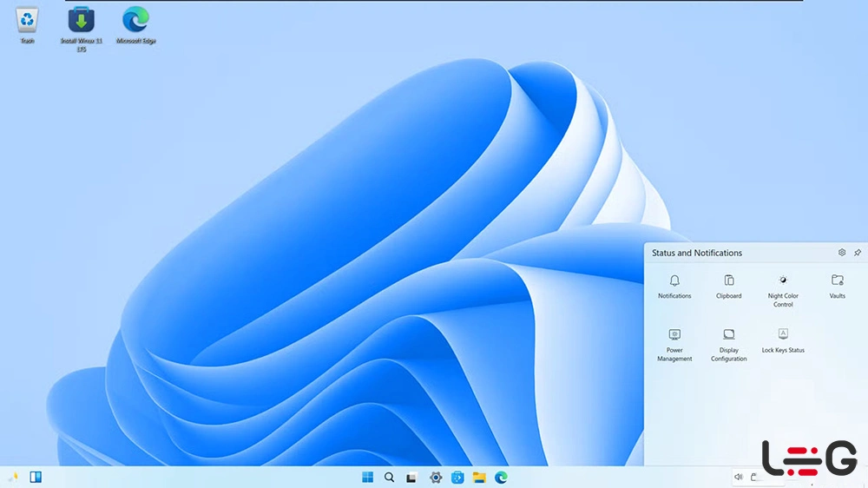
Task: Launch Edge browser from the taskbar
Action: (501, 477)
